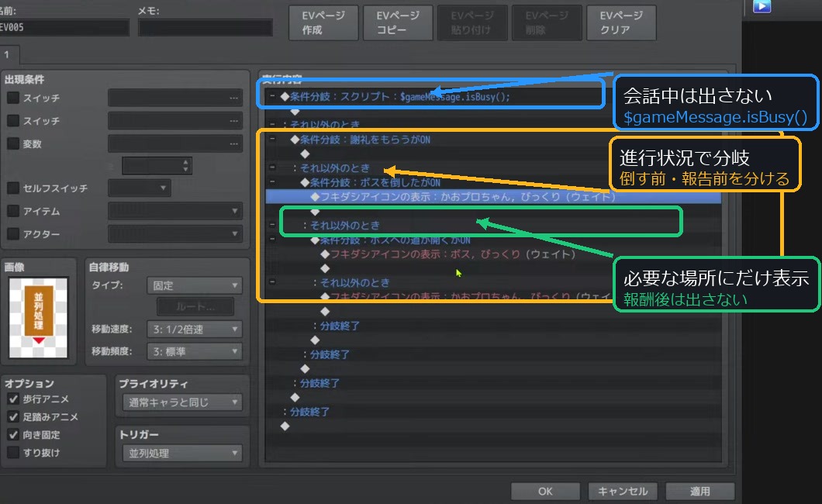822x504 pixels.
Task: Select the 並列処理 event image thumbnail
Action: (x=38, y=317)
